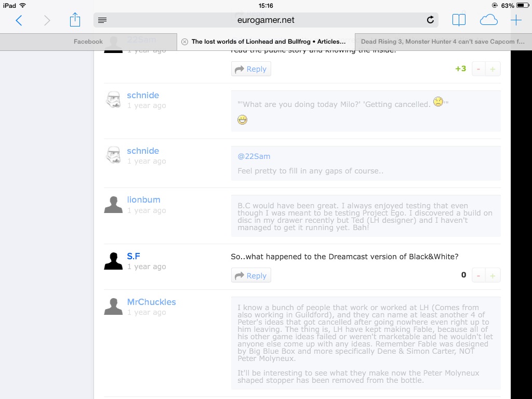Switch to the Facebook tab

click(x=88, y=42)
